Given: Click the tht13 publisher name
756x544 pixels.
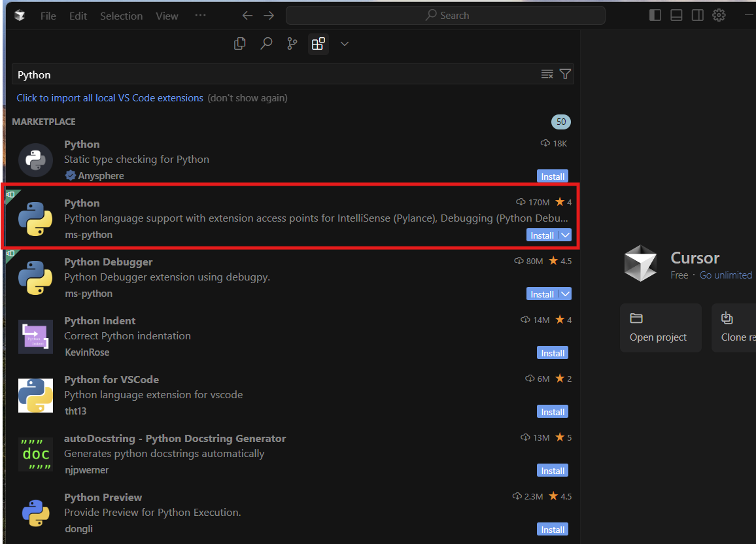Looking at the screenshot, I should (76, 411).
